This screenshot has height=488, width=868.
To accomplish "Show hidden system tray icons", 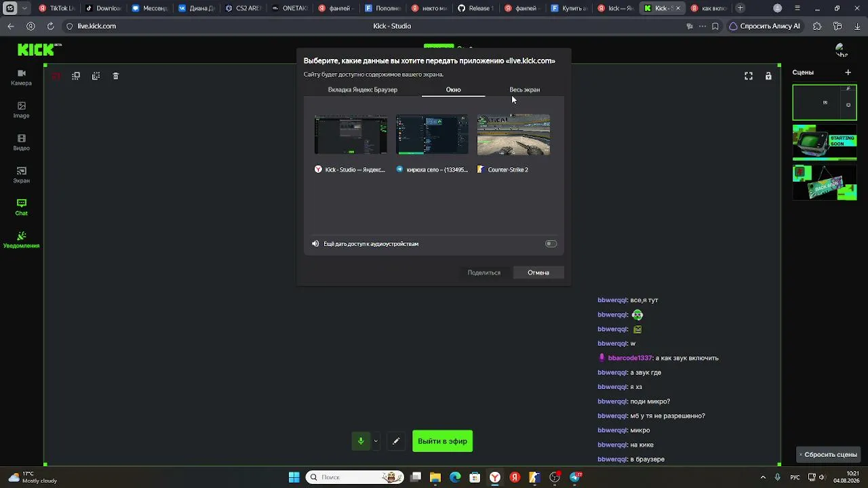I will (x=763, y=477).
